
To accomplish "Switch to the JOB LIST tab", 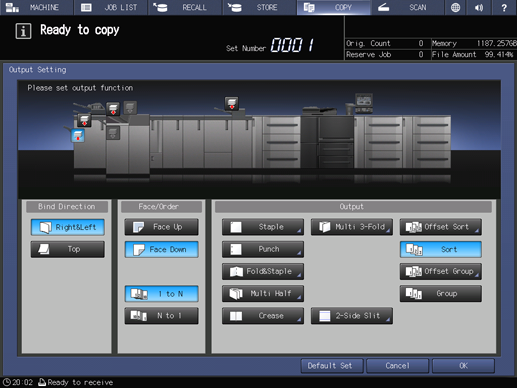I will click(111, 7).
